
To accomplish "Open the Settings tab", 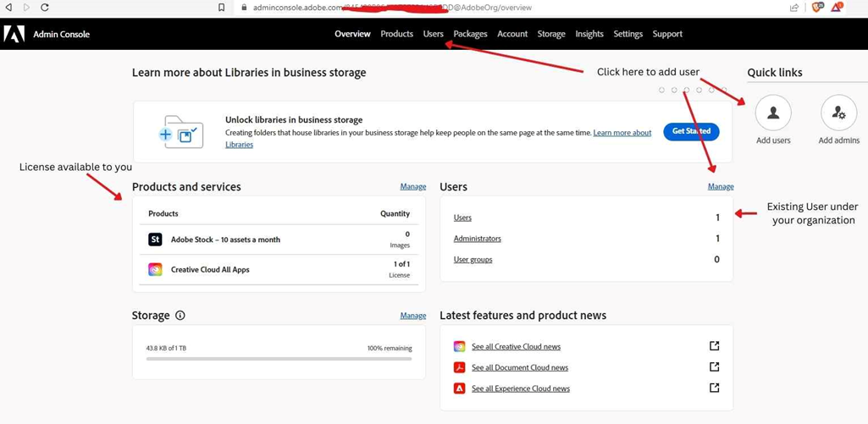I will (x=628, y=34).
